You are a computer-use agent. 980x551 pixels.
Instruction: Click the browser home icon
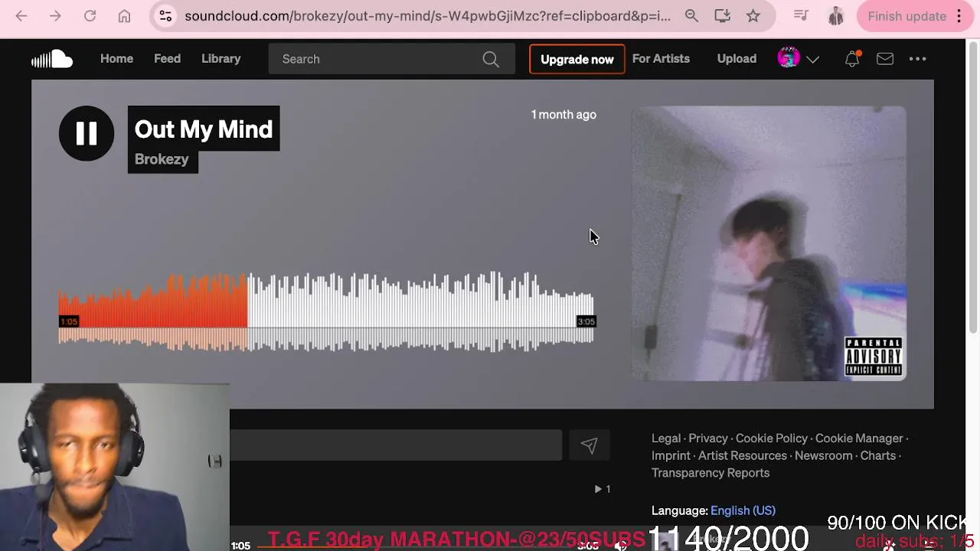pyautogui.click(x=124, y=16)
